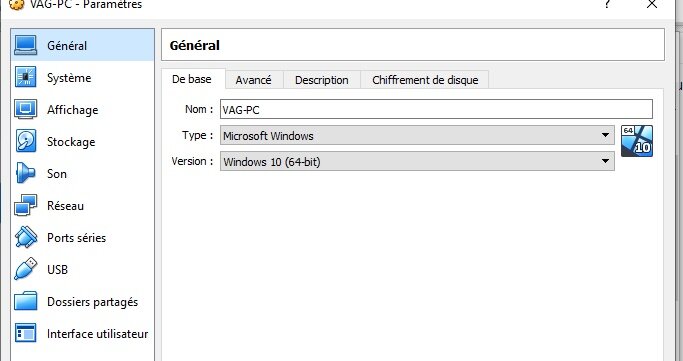Switch to the Avancé tab
Screen dimensions: 683x361
coord(254,80)
